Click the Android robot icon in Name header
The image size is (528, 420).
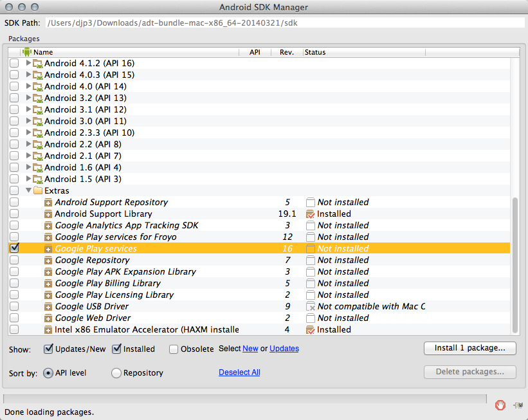(x=27, y=52)
